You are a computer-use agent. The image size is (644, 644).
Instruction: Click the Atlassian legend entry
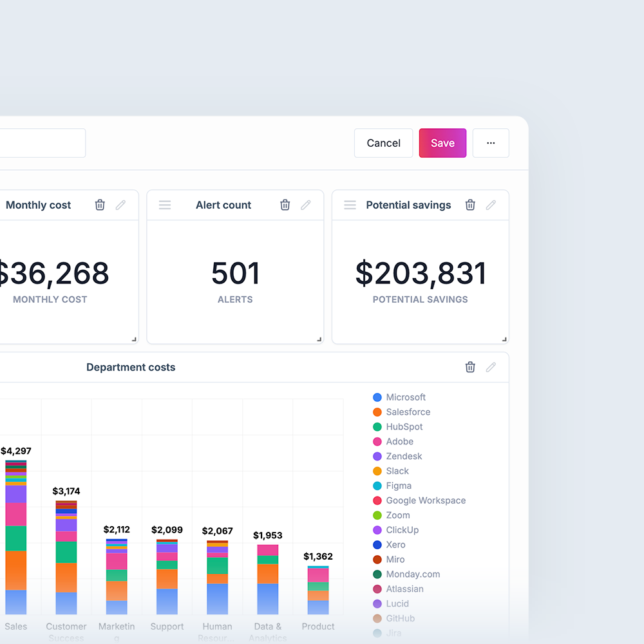398,589
